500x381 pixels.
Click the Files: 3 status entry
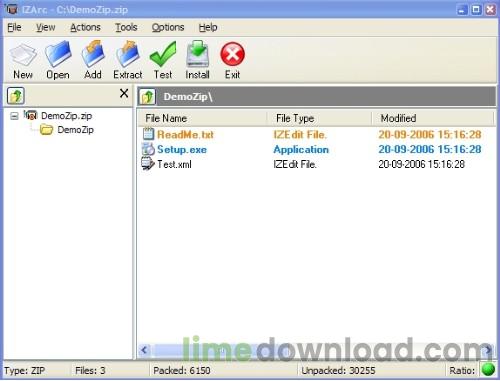[90, 370]
